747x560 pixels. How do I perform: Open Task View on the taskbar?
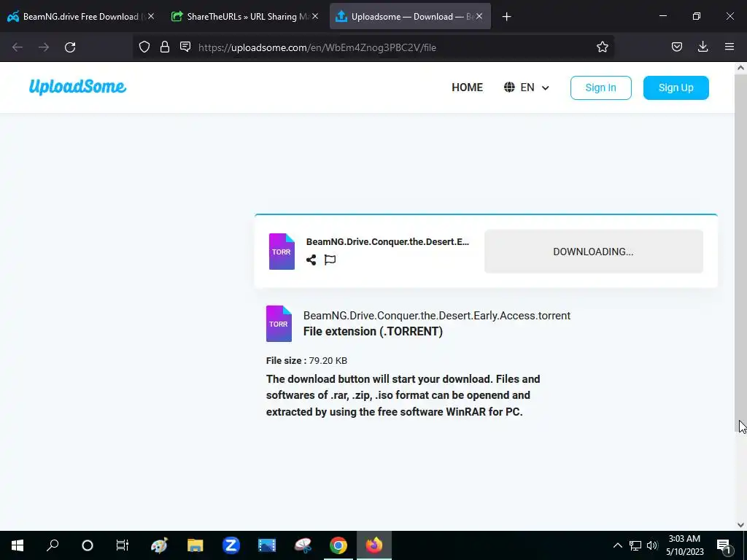(123, 545)
